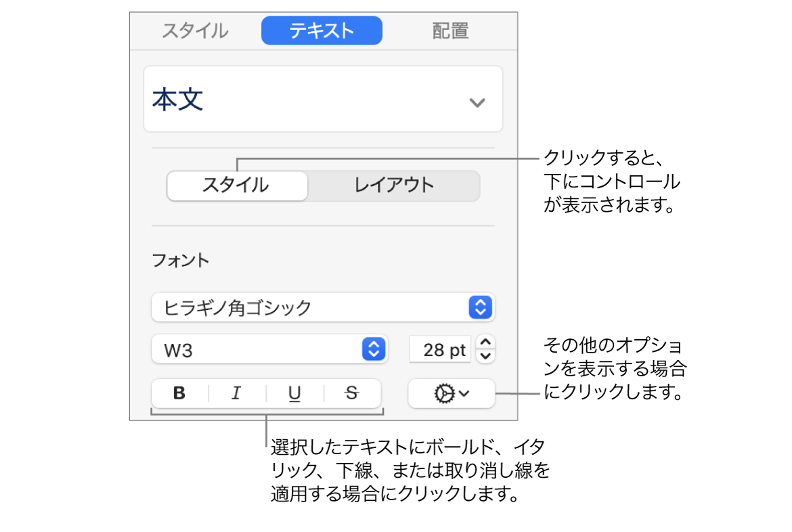Select the テキスト tab

[x=322, y=31]
